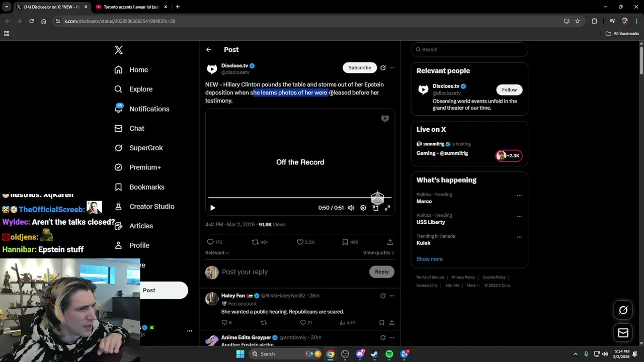Open video settings gear
This screenshot has width=644, height=362.
(x=363, y=208)
